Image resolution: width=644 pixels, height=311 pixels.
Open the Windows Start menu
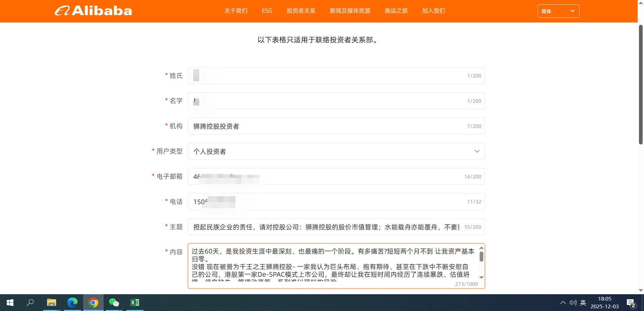[x=10, y=303]
